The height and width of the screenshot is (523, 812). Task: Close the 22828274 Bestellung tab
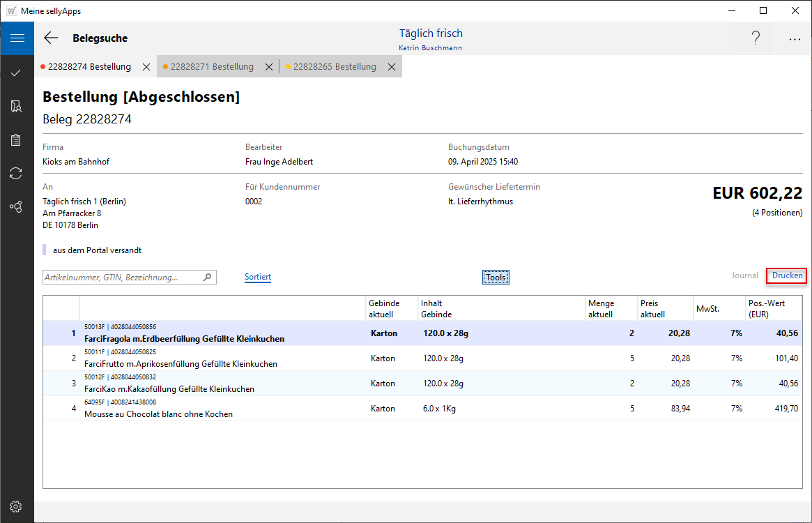point(146,67)
